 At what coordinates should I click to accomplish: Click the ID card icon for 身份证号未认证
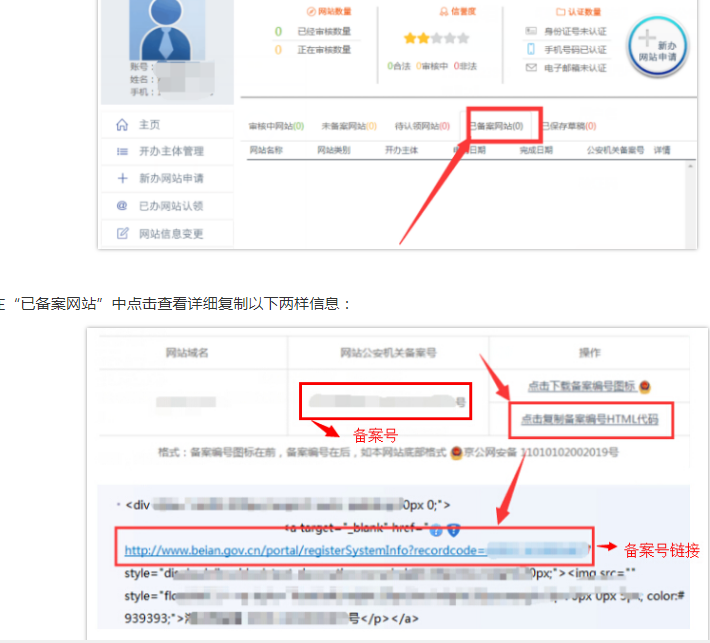[531, 31]
